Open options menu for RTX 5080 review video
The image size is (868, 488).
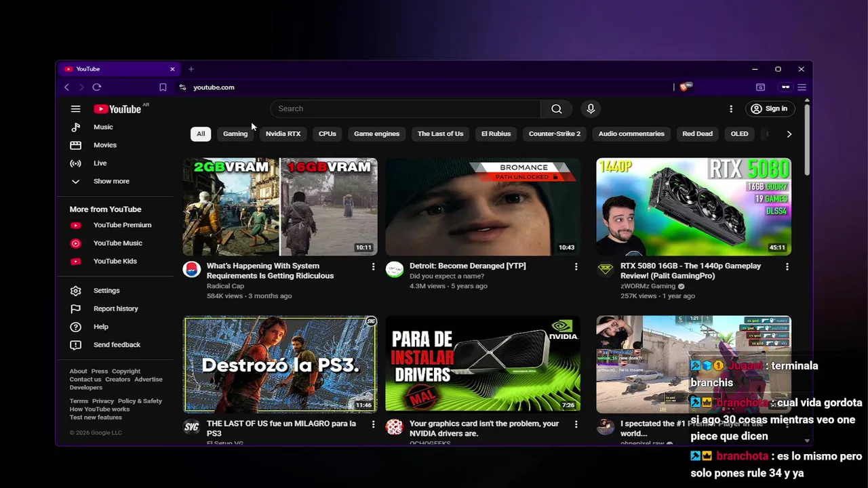click(787, 266)
